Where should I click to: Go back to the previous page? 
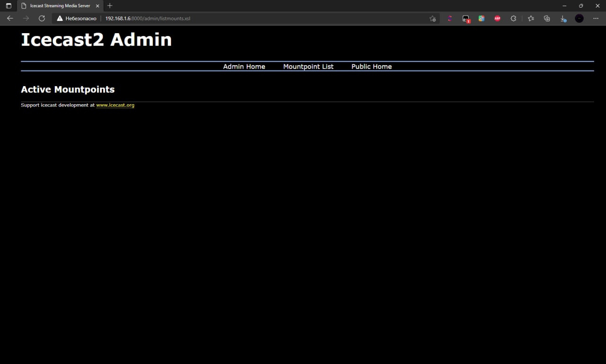[10, 18]
